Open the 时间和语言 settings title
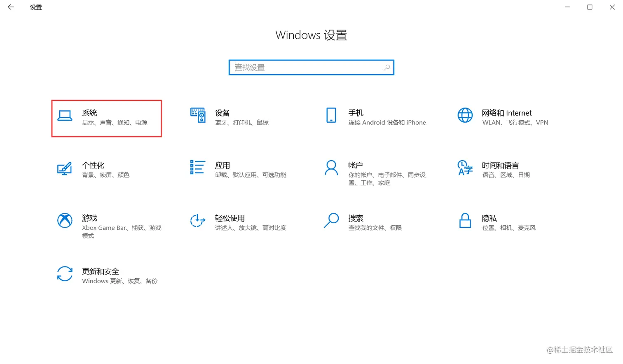The image size is (623, 364). point(500,166)
